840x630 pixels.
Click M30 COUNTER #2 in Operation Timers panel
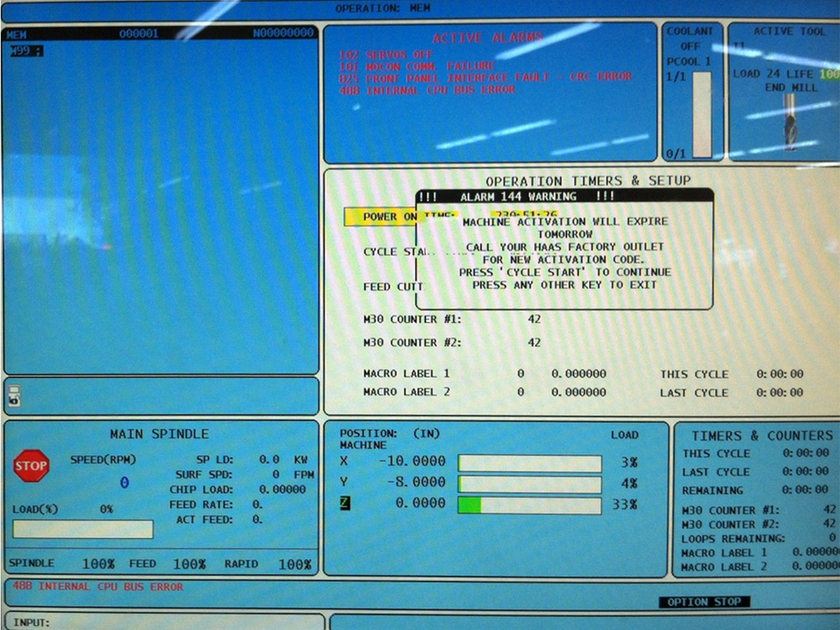[x=451, y=342]
